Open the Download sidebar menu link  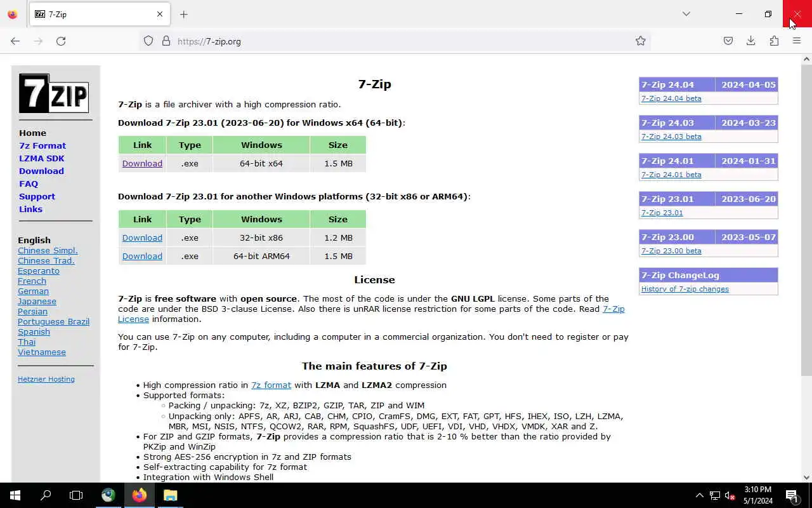tap(41, 171)
